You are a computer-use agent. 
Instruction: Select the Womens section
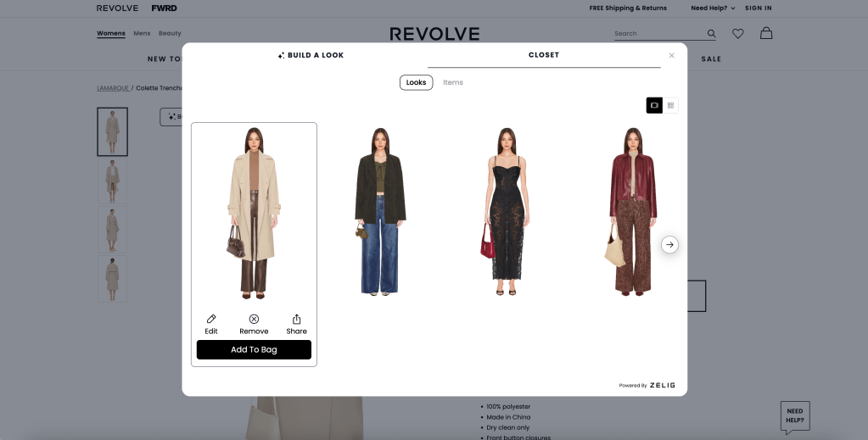pyautogui.click(x=111, y=33)
